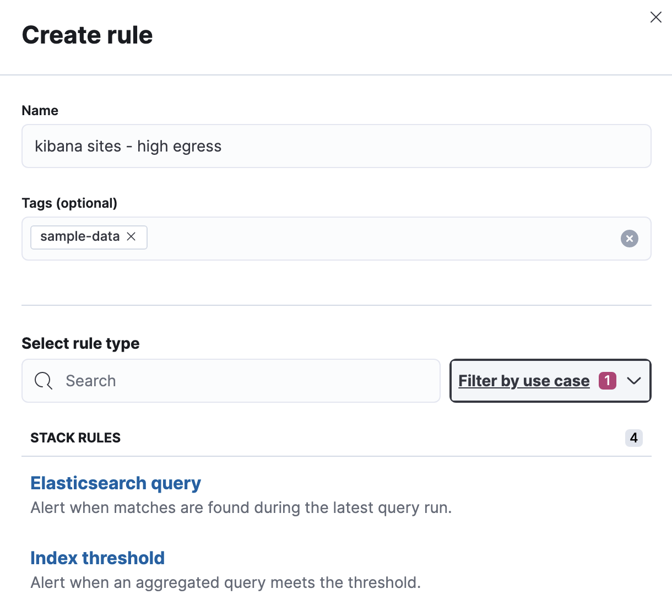Close the Create rule dialog
Screen dimensions: 672x616
tap(655, 17)
